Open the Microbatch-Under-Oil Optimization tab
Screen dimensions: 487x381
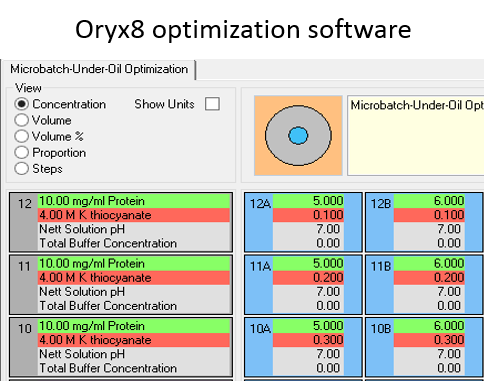coord(99,69)
